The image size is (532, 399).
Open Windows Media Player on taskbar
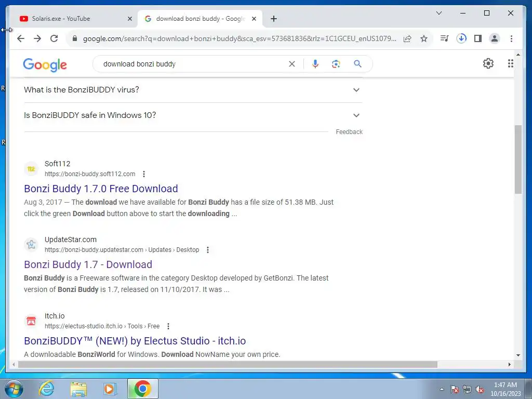110,389
